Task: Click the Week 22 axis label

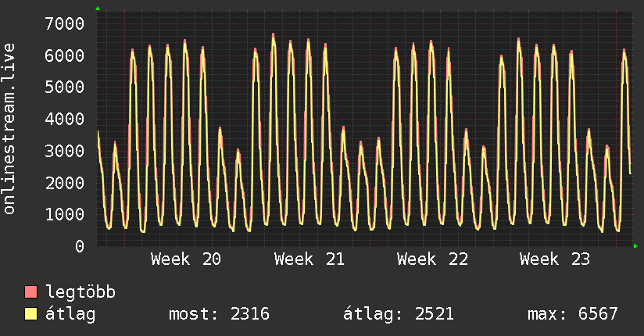Action: pos(432,259)
